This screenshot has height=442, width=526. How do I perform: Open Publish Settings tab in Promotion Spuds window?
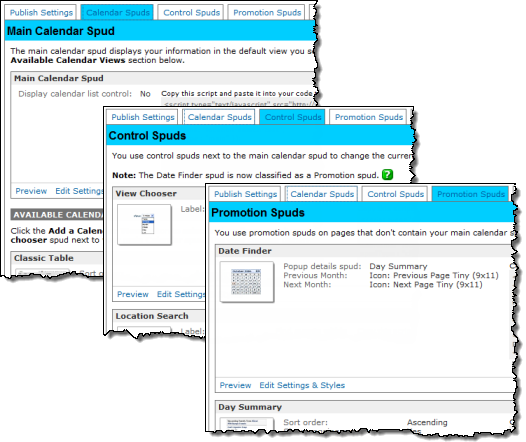coord(246,194)
